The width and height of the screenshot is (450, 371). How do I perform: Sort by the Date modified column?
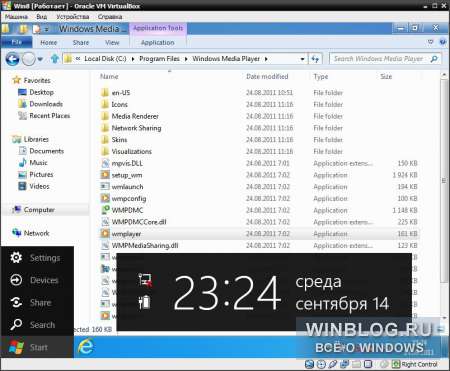[x=267, y=76]
